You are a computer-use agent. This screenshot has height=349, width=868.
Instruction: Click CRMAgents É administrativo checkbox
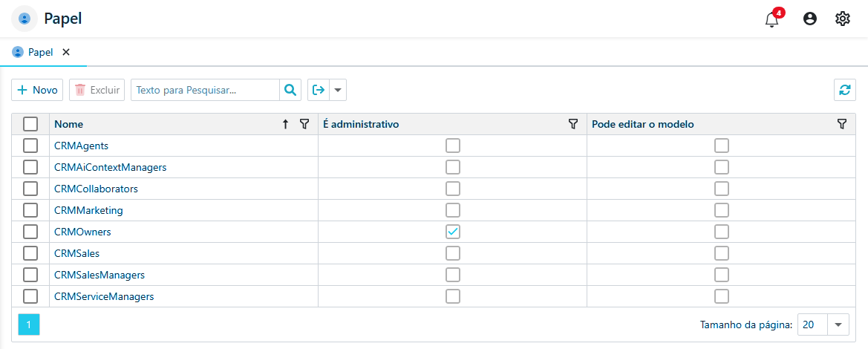[453, 146]
